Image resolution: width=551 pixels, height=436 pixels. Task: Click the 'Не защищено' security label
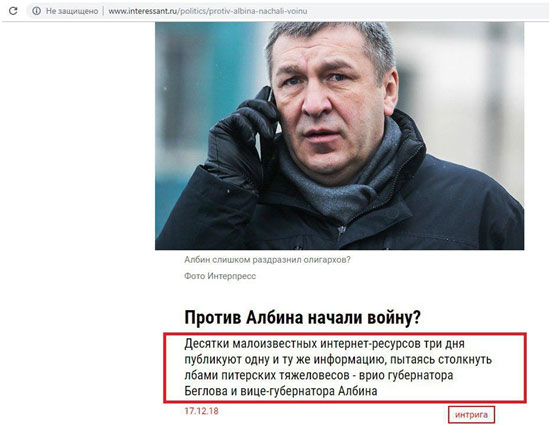click(x=72, y=11)
